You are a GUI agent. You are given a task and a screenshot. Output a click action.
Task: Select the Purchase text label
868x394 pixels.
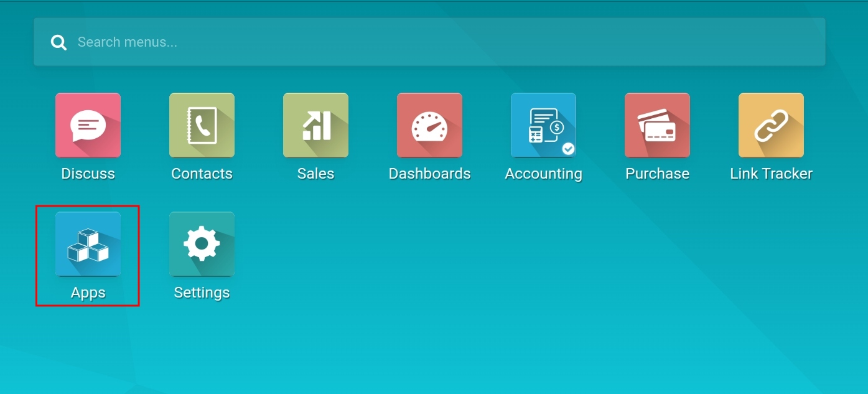point(657,174)
